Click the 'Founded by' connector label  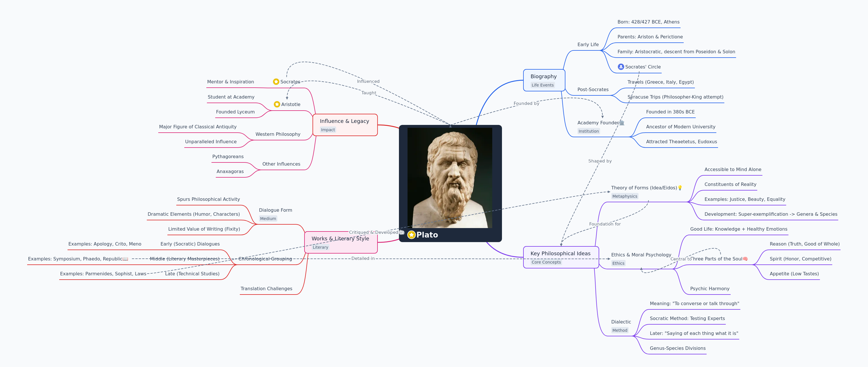(526, 103)
